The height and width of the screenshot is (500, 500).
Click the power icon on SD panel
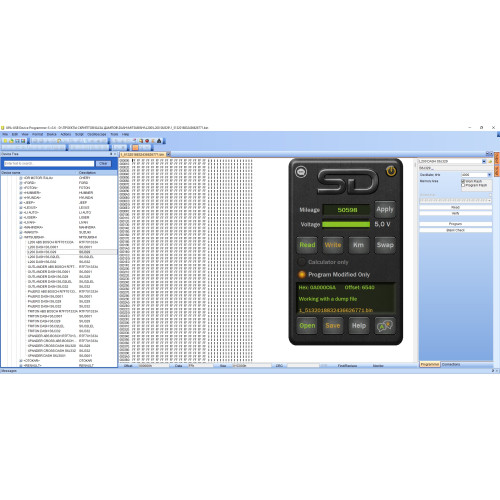(391, 171)
